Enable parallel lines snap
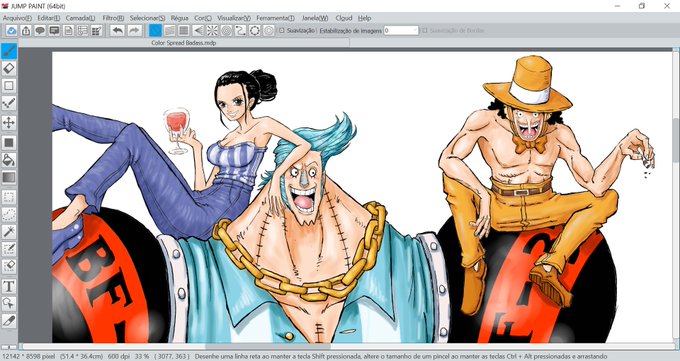 tap(170, 30)
